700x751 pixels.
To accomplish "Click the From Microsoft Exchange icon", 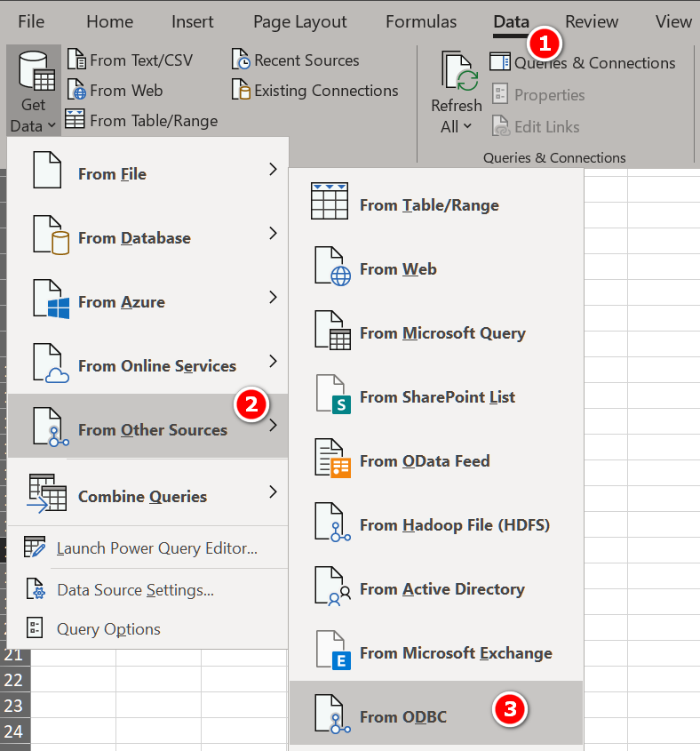I will click(x=333, y=651).
